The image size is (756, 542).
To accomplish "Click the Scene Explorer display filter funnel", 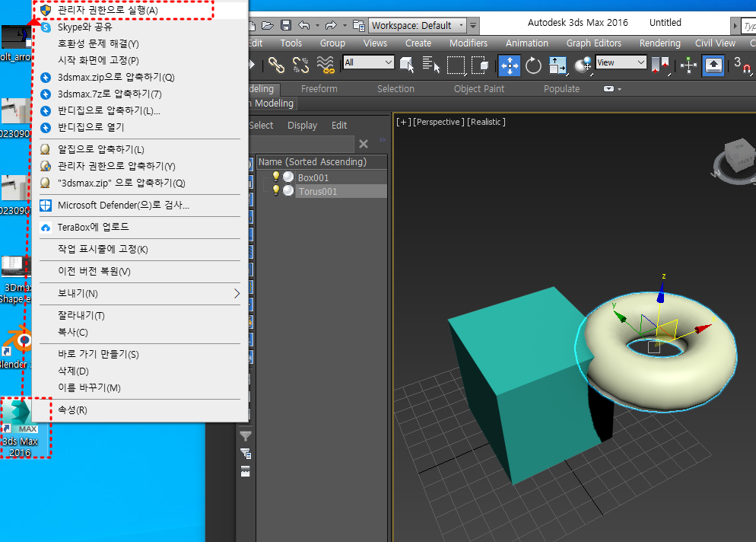I will [246, 436].
